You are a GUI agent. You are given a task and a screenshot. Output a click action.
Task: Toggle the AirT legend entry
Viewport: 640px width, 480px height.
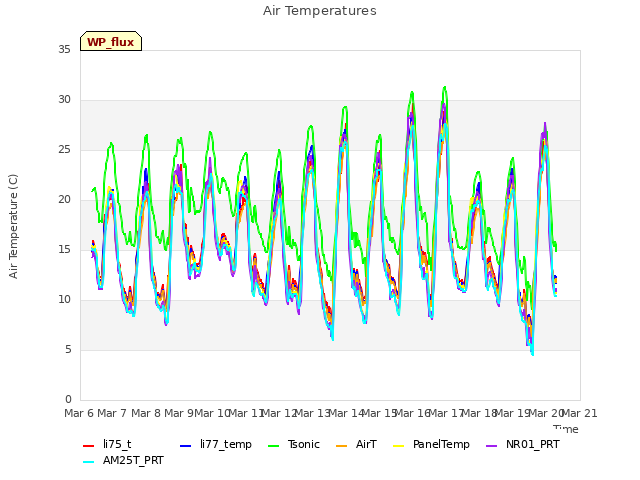coord(356,444)
